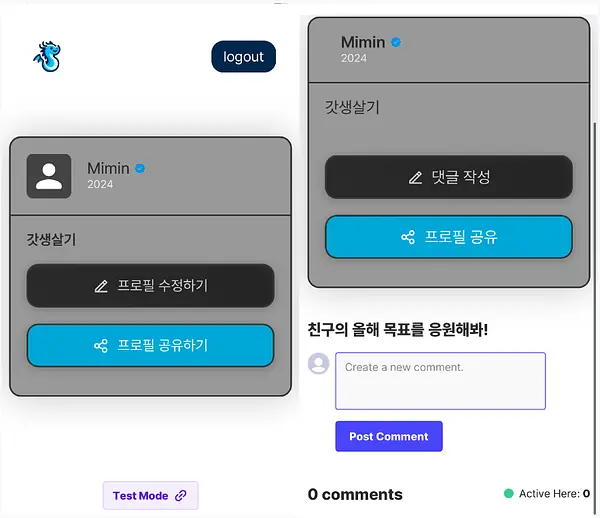
Task: Click the chain link icon in Test Mode
Action: [x=181, y=496]
